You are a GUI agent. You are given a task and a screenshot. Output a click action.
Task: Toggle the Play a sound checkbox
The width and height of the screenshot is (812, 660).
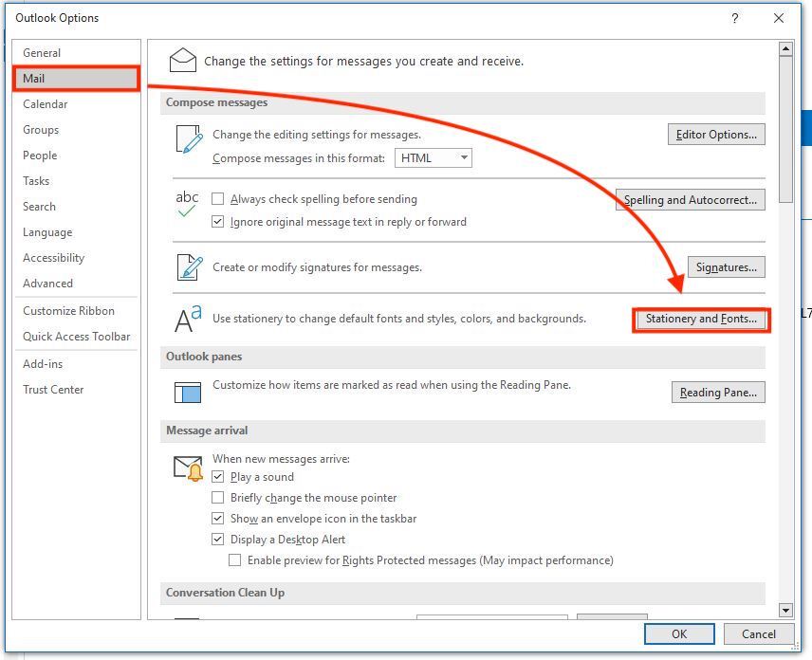tap(218, 477)
